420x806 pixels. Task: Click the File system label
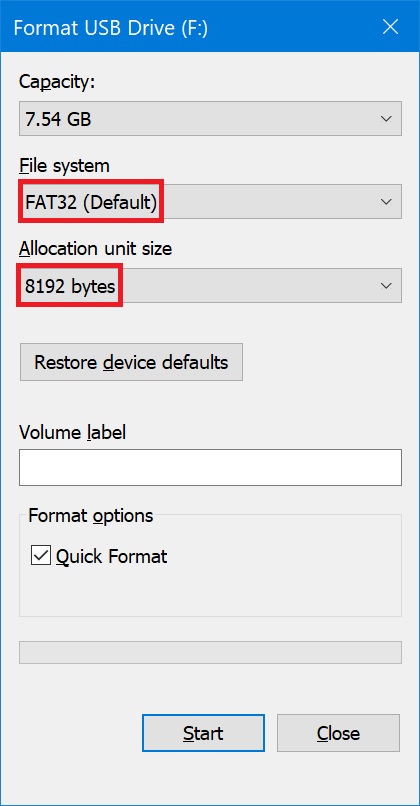(x=64, y=166)
